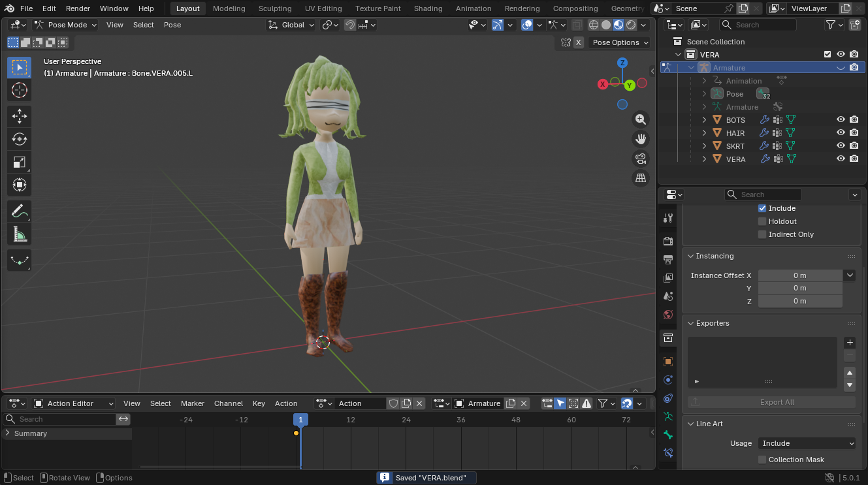Image resolution: width=868 pixels, height=485 pixels.
Task: Check the Indirect Only option
Action: [x=762, y=234]
